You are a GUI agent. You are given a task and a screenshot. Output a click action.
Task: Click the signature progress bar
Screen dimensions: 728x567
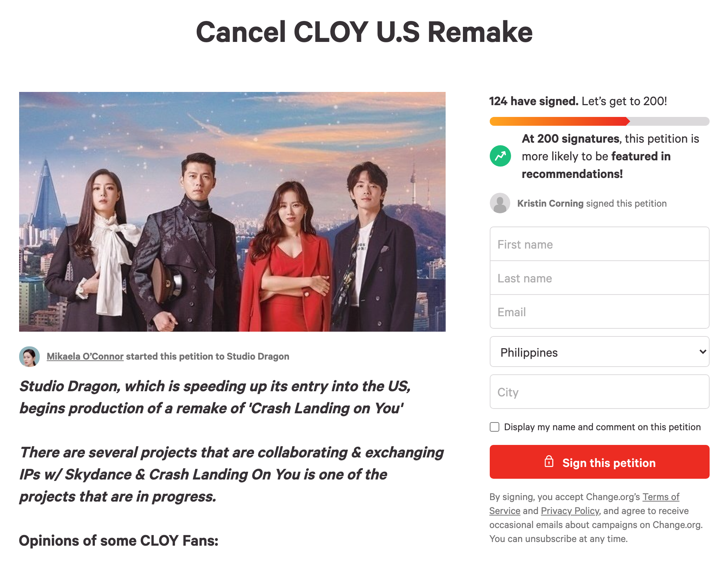599,121
